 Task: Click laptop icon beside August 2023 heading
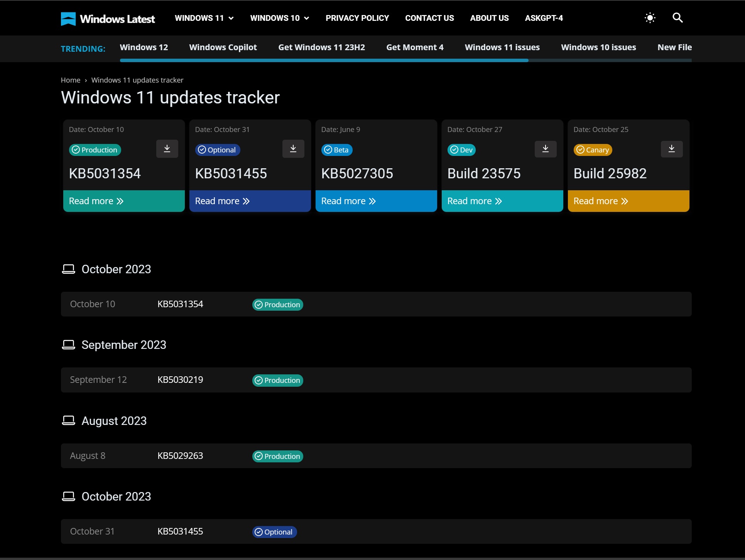coord(69,420)
